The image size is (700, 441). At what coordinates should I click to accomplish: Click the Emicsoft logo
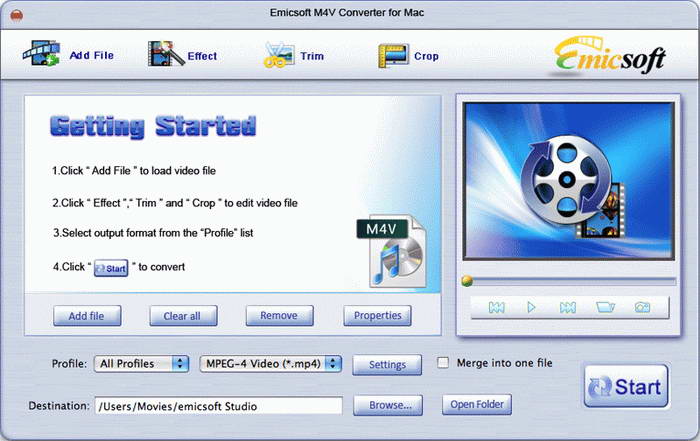click(x=609, y=56)
